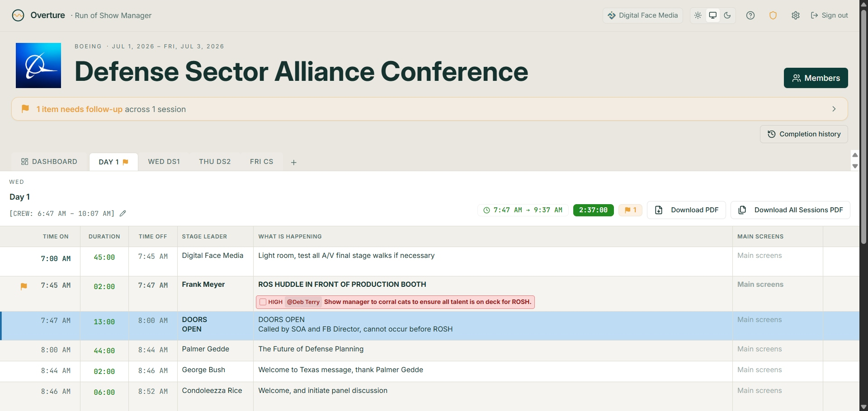Click the MAIN SCREENS column header
868x411 pixels.
click(760, 237)
